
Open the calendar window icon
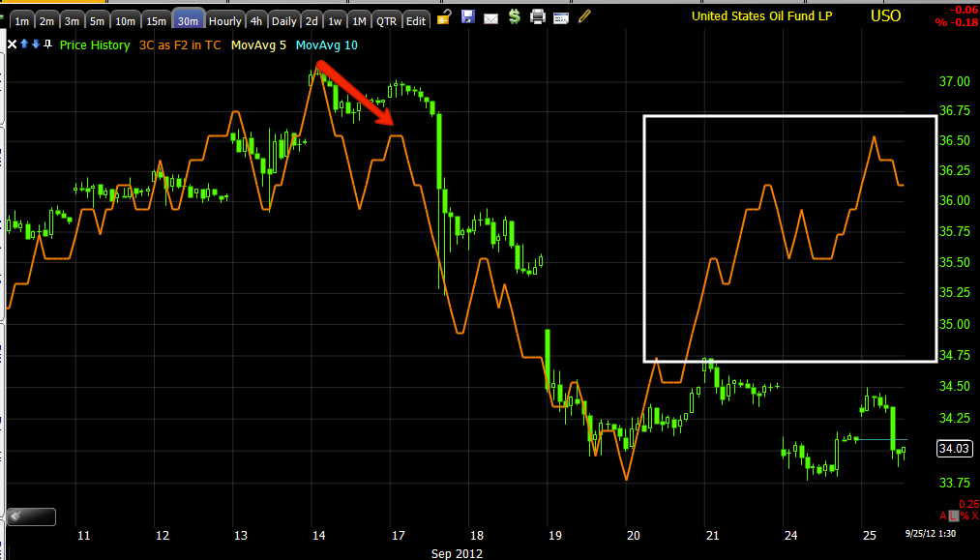(x=561, y=18)
